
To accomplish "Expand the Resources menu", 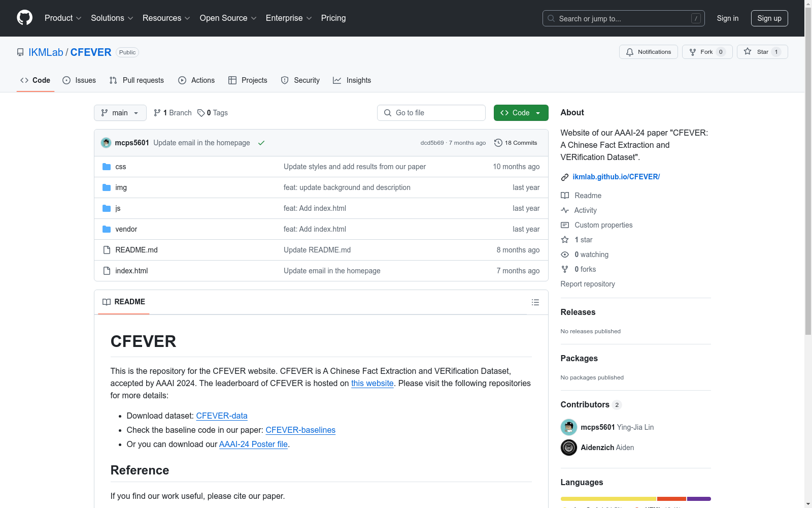I will [x=166, y=18].
